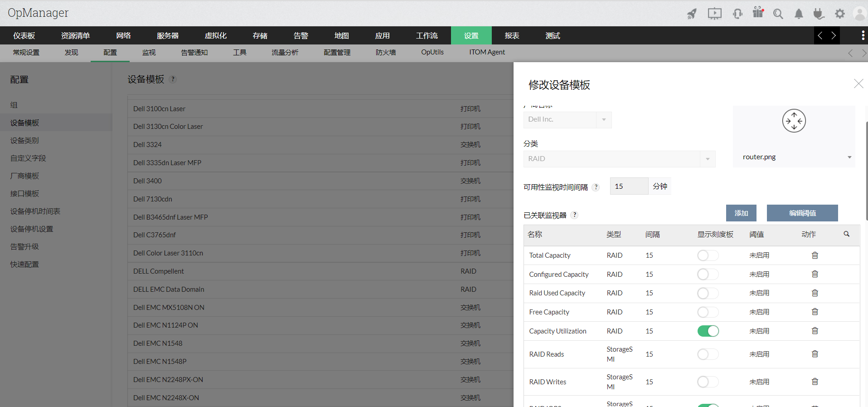The image size is (868, 407).
Task: Toggle dial display for Total Capacity
Action: point(708,255)
